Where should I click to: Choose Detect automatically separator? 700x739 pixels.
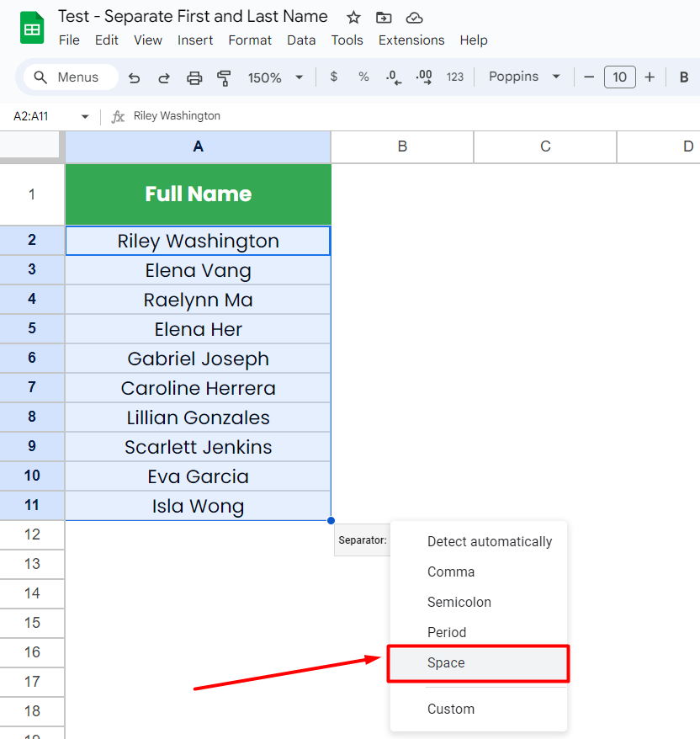(x=479, y=541)
